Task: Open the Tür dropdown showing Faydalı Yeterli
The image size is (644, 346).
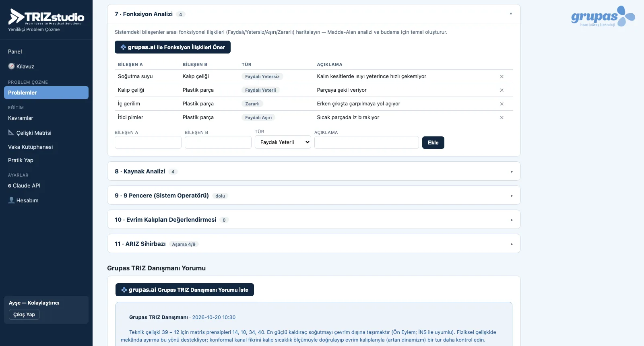Action: (283, 142)
